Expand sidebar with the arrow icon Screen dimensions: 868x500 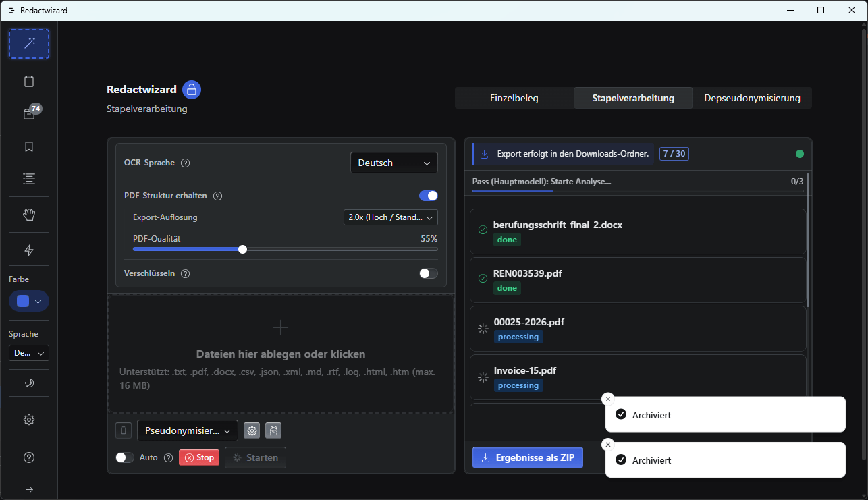[29, 489]
